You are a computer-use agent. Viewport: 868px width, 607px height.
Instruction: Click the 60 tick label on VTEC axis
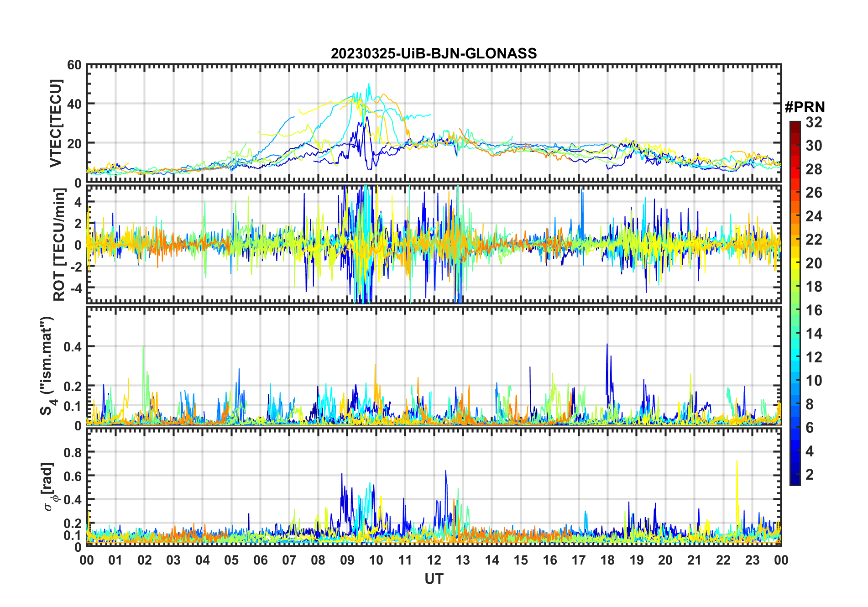tap(74, 65)
